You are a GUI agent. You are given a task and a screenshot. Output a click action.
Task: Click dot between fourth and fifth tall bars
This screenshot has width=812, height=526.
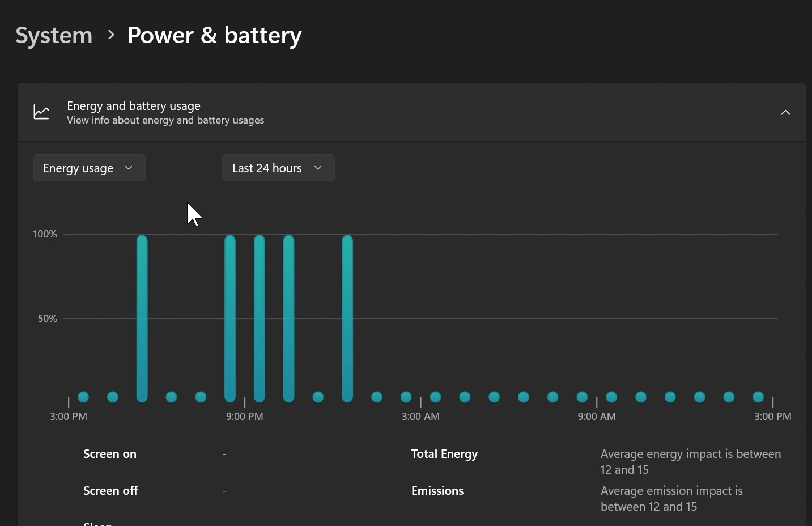318,397
